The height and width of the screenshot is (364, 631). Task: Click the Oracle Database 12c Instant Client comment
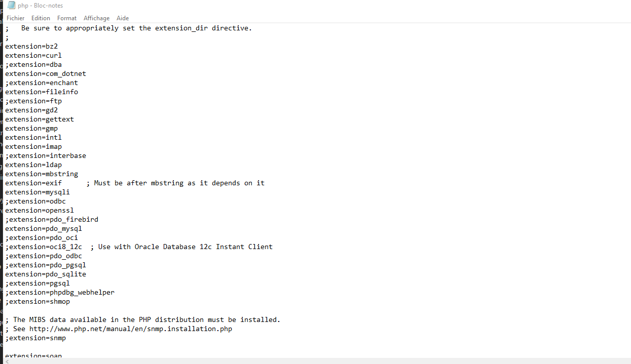pos(181,247)
